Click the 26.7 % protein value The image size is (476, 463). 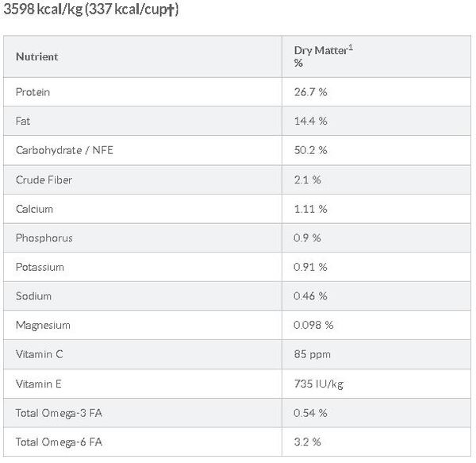click(310, 92)
